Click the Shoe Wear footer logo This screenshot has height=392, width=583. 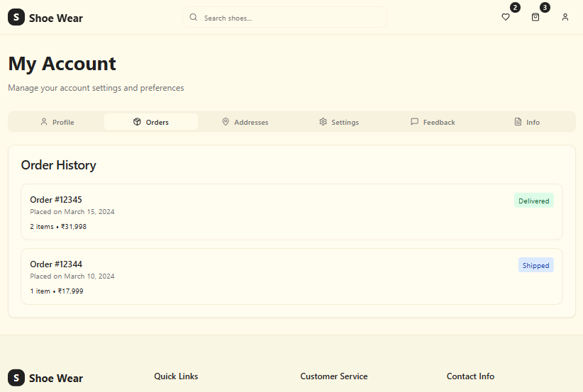(45, 378)
